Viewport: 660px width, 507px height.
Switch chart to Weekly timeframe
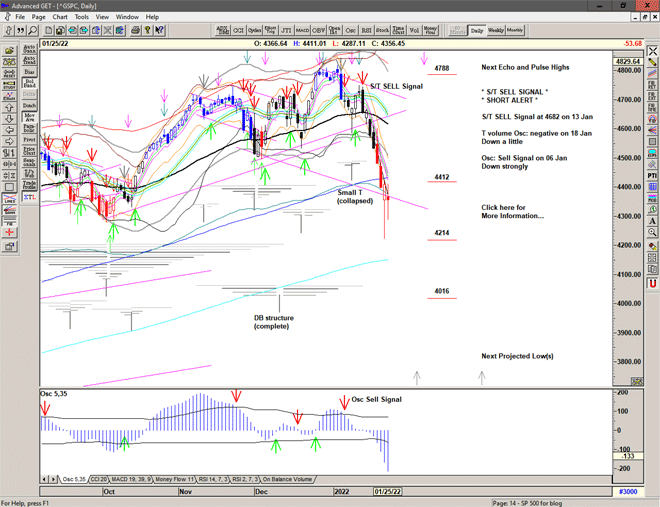pyautogui.click(x=497, y=31)
